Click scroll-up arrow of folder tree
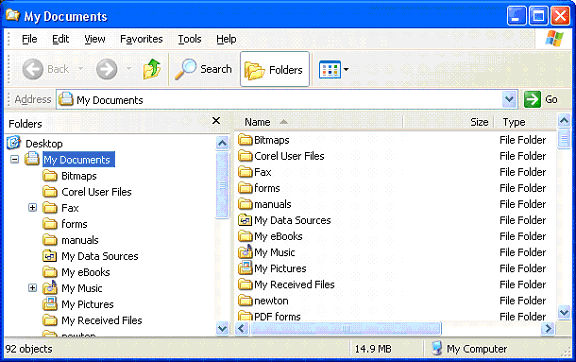This screenshot has height=362, width=576. click(222, 143)
